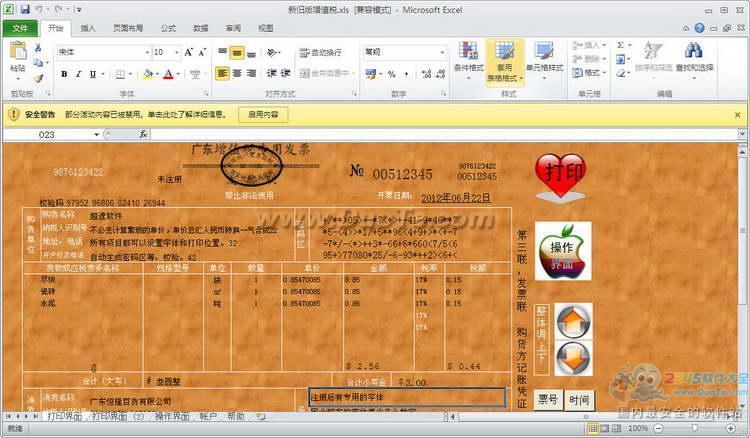
Task: Click the 时间 button
Action: [x=579, y=400]
